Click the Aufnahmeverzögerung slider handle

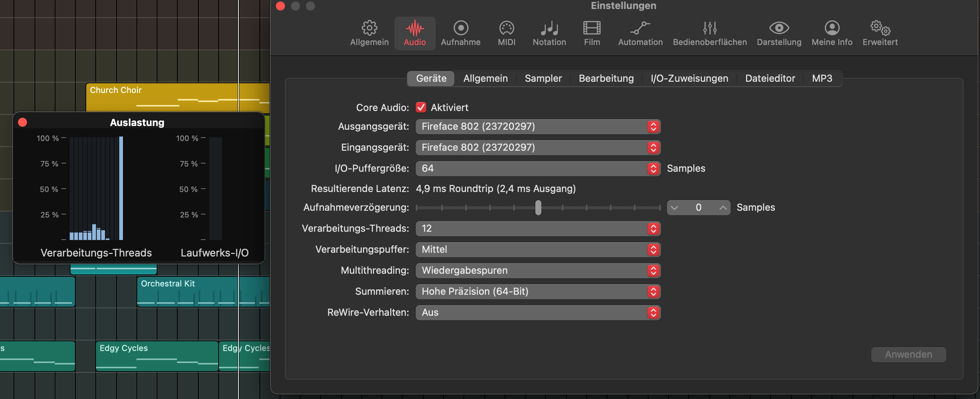click(538, 208)
